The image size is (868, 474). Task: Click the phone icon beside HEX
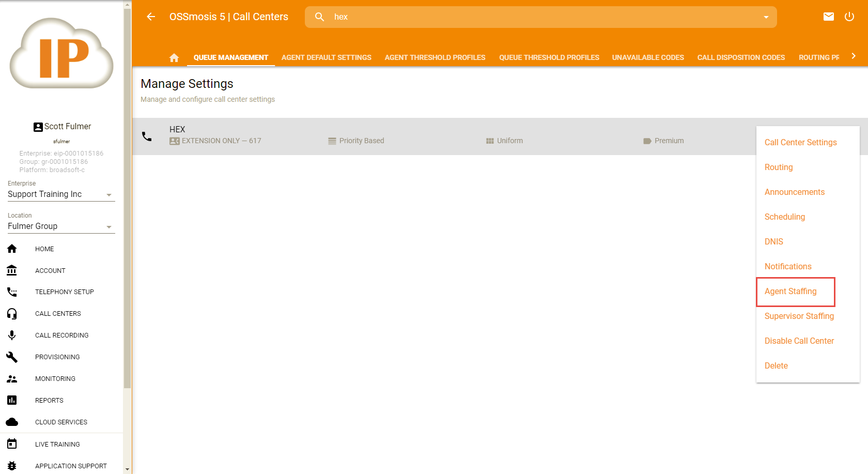(x=147, y=136)
